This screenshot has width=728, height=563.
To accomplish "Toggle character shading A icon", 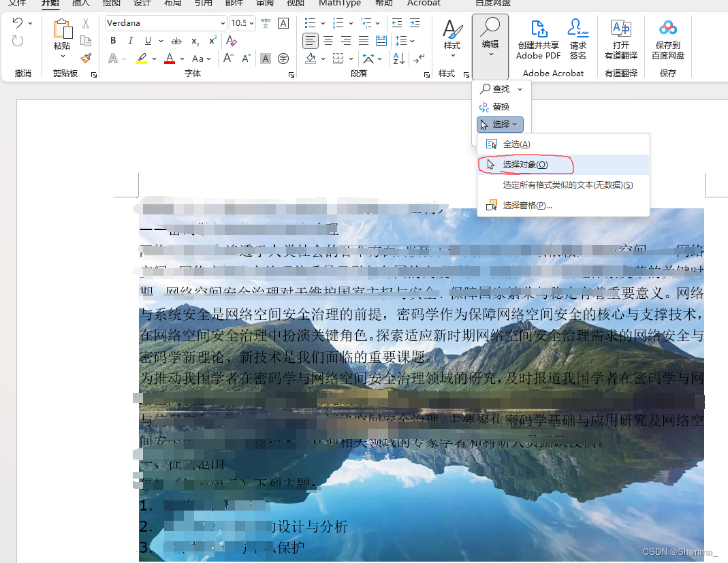I will tap(265, 59).
